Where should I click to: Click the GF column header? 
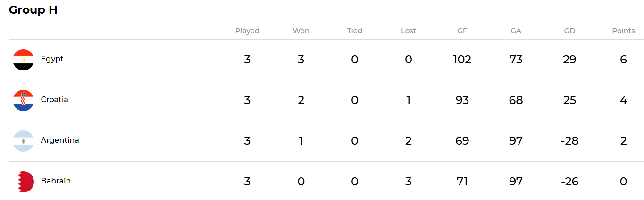pos(462,31)
